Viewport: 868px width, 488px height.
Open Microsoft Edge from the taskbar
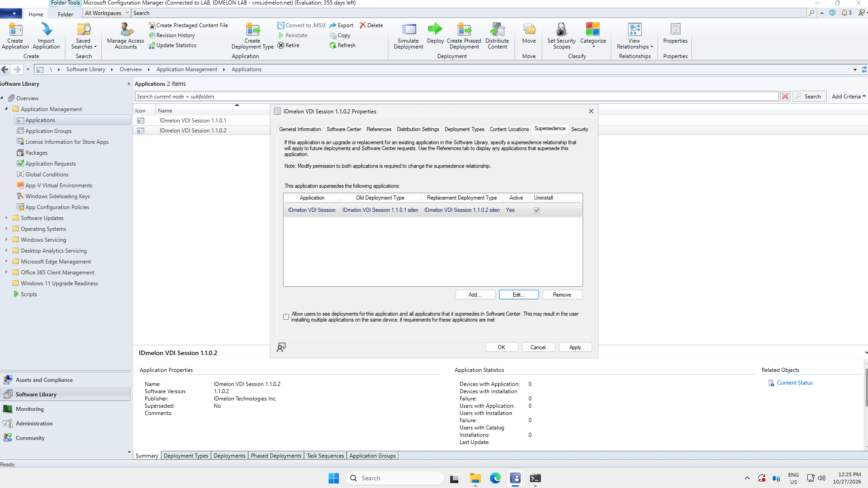[495, 478]
